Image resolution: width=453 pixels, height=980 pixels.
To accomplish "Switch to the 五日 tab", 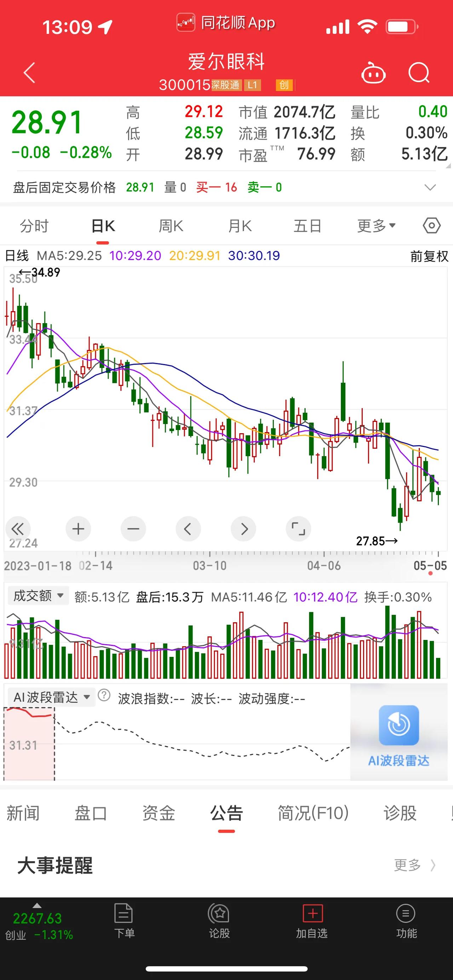I will [x=307, y=226].
